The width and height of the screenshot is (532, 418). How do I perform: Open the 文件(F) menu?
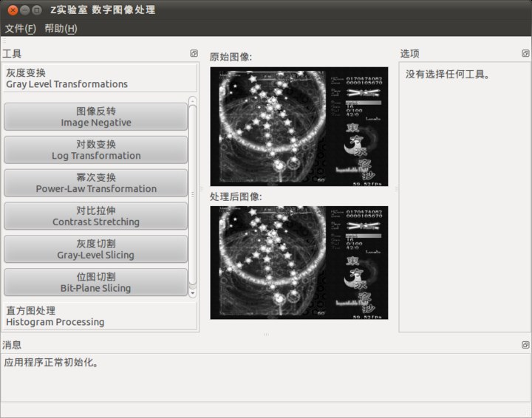20,29
